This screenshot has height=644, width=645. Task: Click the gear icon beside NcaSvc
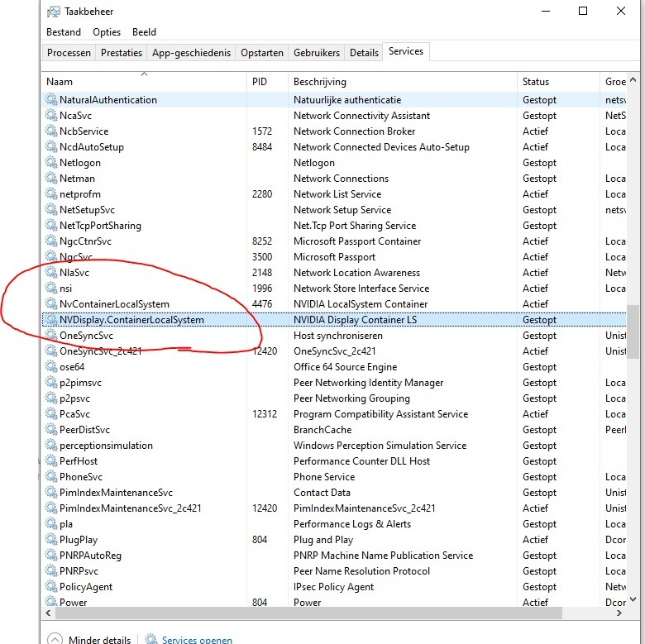tap(51, 115)
